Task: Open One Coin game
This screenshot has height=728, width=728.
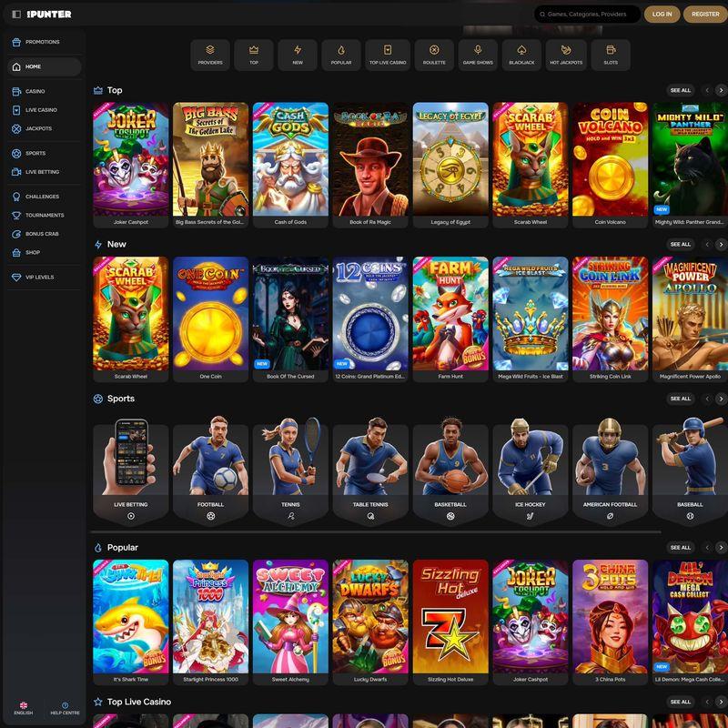Action: (210, 319)
